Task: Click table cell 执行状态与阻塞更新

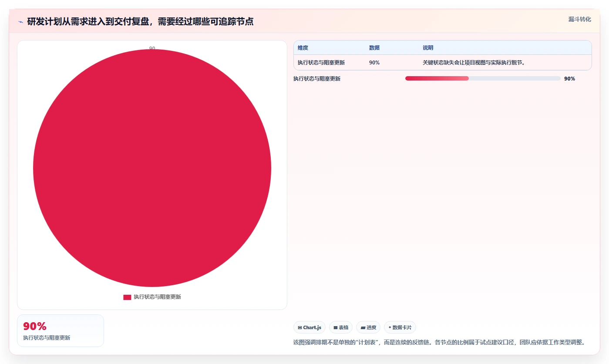Action: pyautogui.click(x=321, y=63)
